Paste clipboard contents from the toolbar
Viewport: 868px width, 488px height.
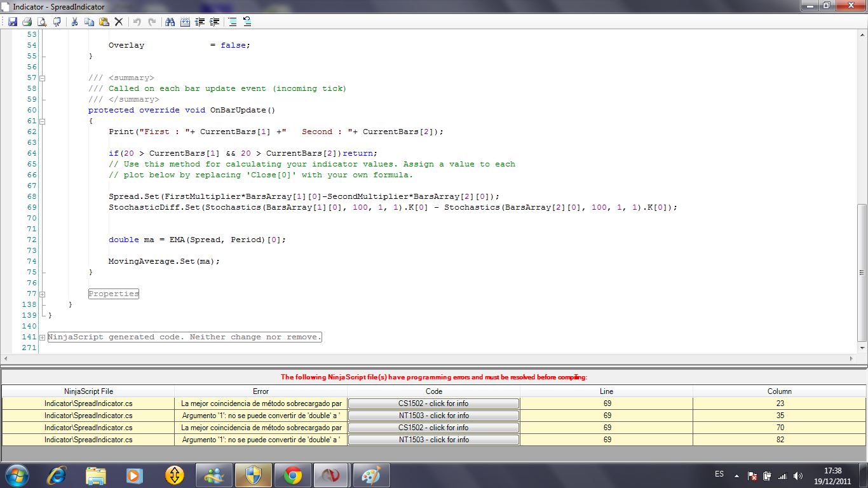pyautogui.click(x=104, y=22)
